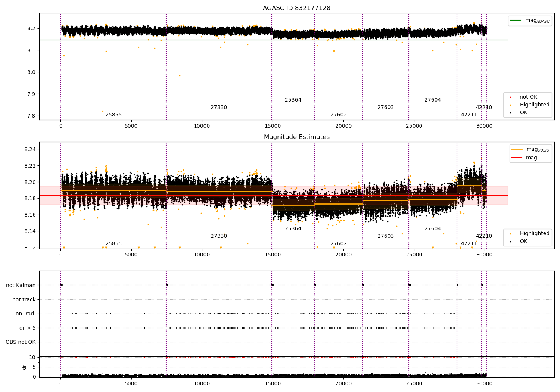
Task: Click the red 'mag' legend line sample
Action: tap(517, 158)
